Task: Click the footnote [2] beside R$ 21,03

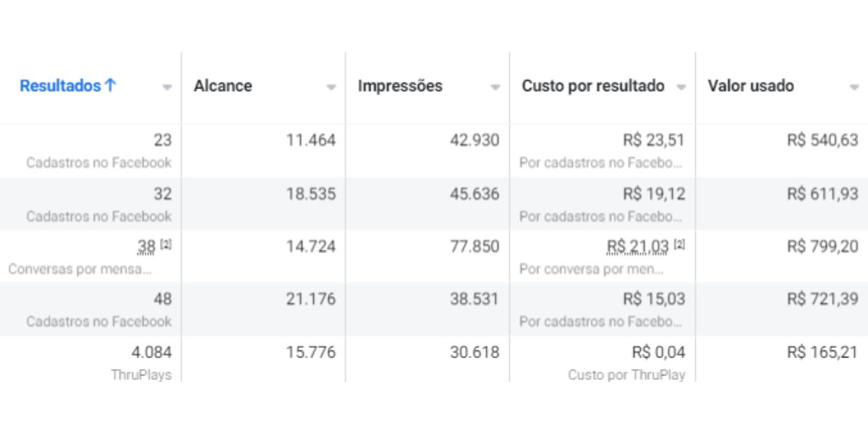Action: [679, 245]
